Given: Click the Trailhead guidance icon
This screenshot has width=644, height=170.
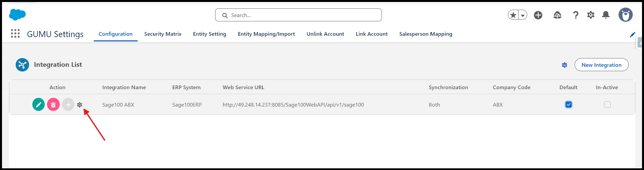Looking at the screenshot, I should click(x=557, y=15).
